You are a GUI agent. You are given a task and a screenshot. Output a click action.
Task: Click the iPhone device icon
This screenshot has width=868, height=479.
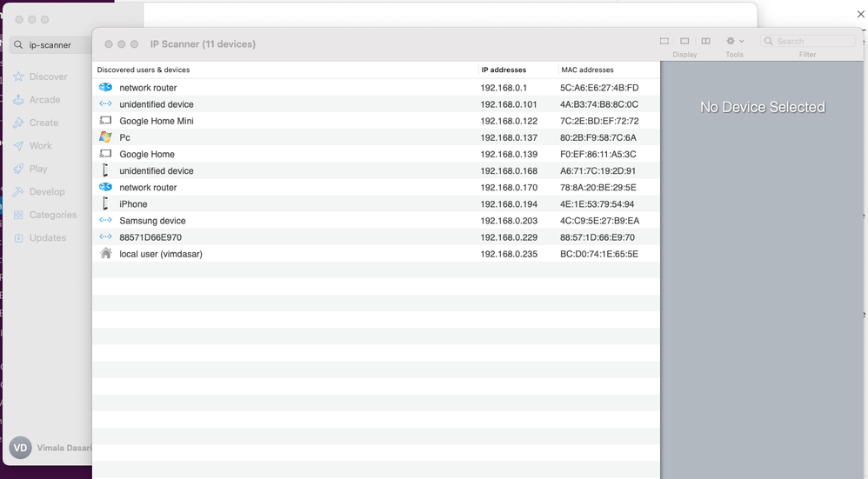105,204
